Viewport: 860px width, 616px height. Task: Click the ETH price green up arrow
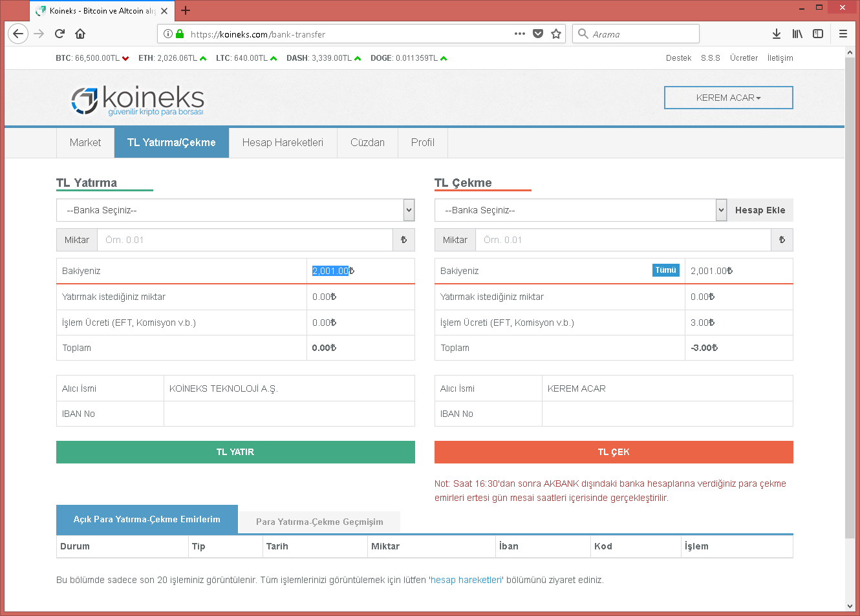203,59
